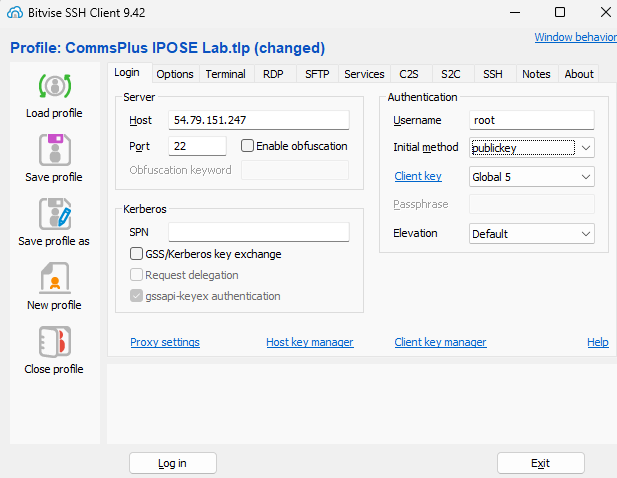This screenshot has width=617, height=478.
Task: Click the Request delegation checkbox
Action: tap(136, 275)
